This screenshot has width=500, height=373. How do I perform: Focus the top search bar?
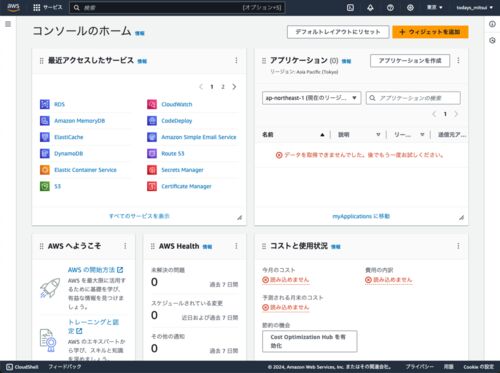177,7
